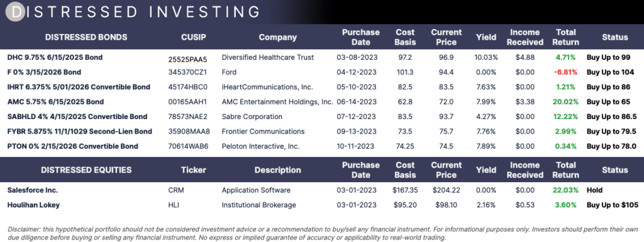
Task: Click the Hold status for Salesforce
Action: [594, 190]
